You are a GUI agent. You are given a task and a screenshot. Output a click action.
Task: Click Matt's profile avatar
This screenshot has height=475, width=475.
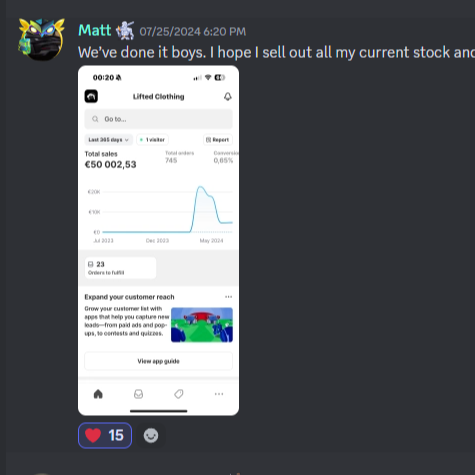[42, 39]
